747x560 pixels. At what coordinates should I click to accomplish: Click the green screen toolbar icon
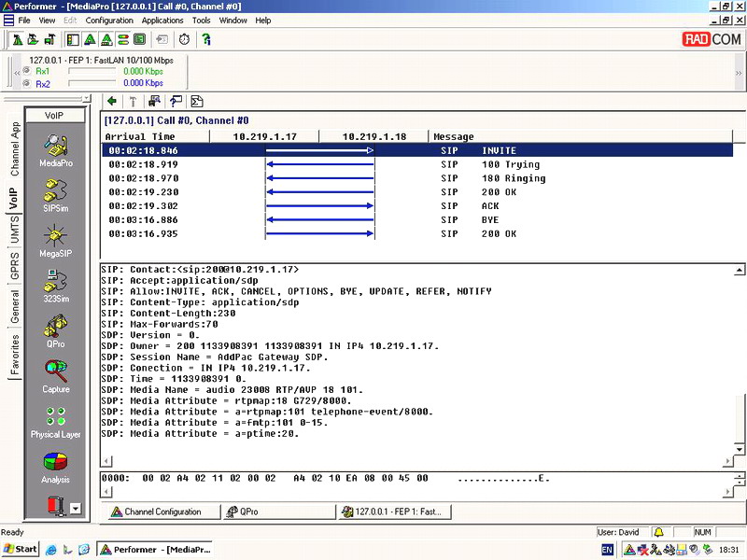[x=139, y=39]
